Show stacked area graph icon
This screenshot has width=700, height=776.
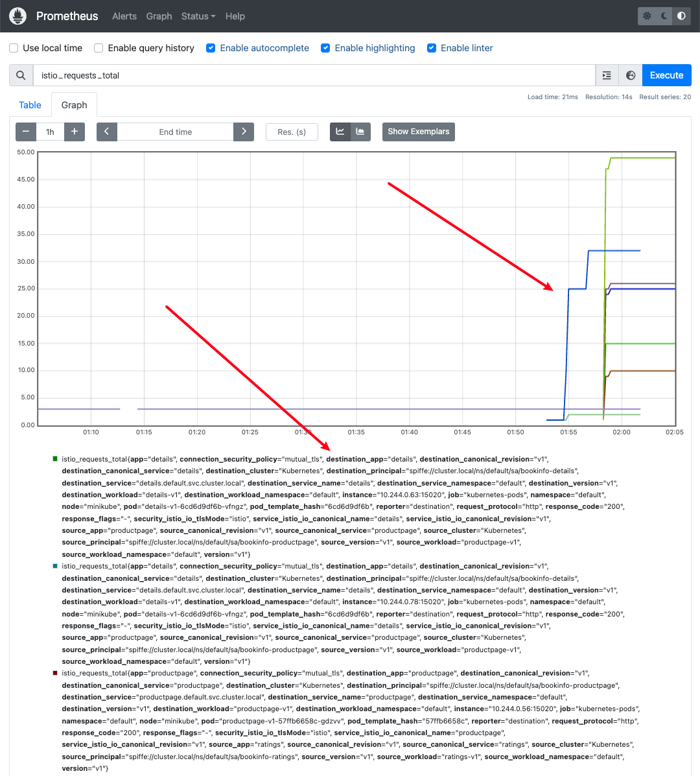pyautogui.click(x=360, y=132)
